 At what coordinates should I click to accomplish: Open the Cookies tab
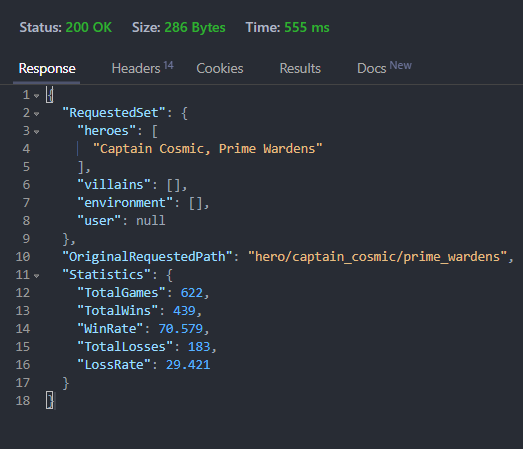[x=220, y=68]
